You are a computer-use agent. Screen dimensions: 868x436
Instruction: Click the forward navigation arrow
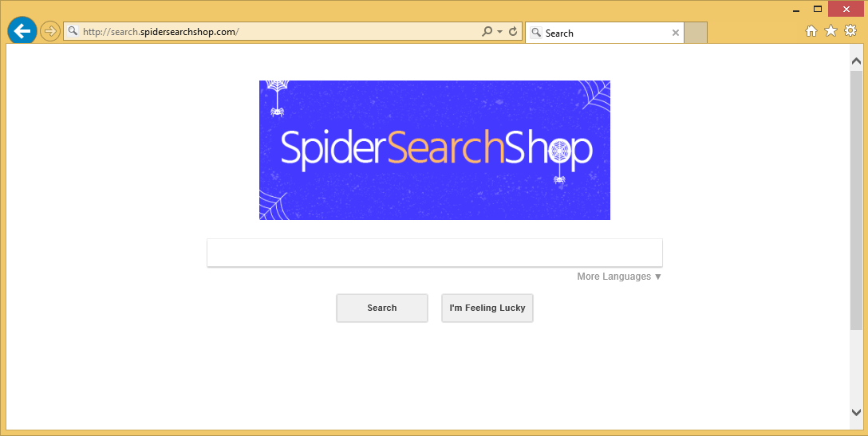click(x=49, y=32)
